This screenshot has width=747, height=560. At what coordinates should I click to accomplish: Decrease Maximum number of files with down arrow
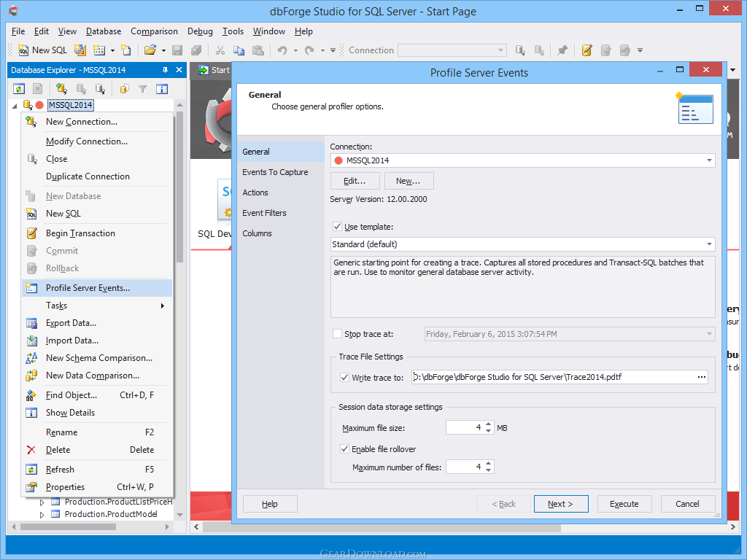[488, 470]
